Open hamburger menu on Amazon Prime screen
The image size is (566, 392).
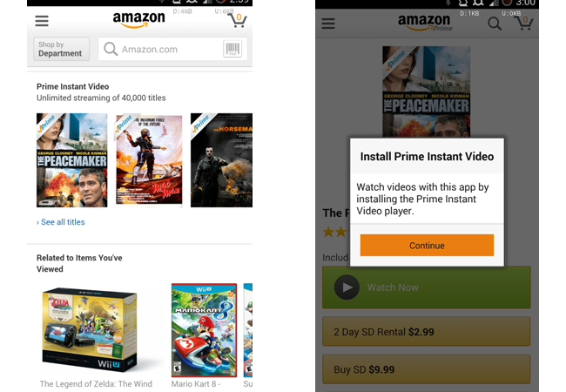328,24
